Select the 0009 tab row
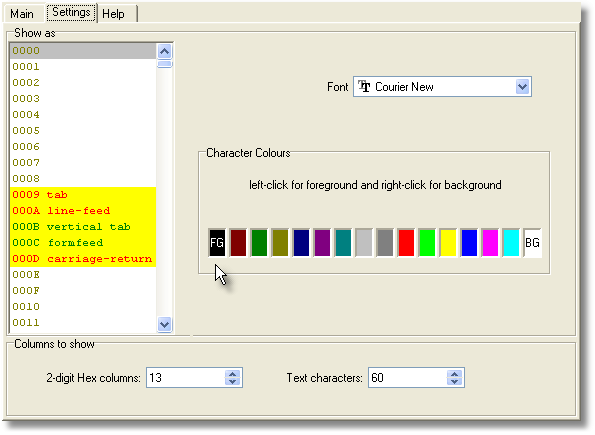 [x=83, y=195]
